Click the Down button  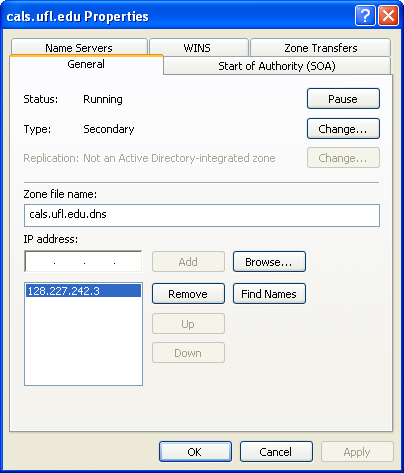pyautogui.click(x=188, y=353)
